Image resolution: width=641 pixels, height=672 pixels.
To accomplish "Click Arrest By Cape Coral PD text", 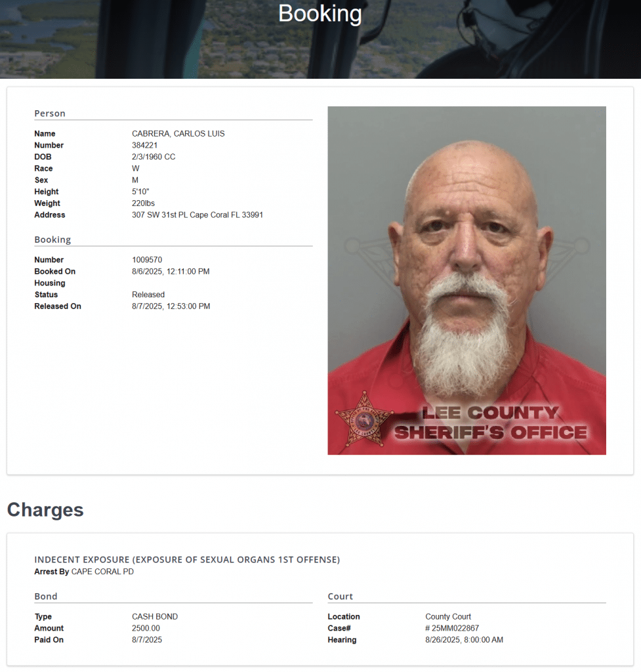I will (84, 572).
